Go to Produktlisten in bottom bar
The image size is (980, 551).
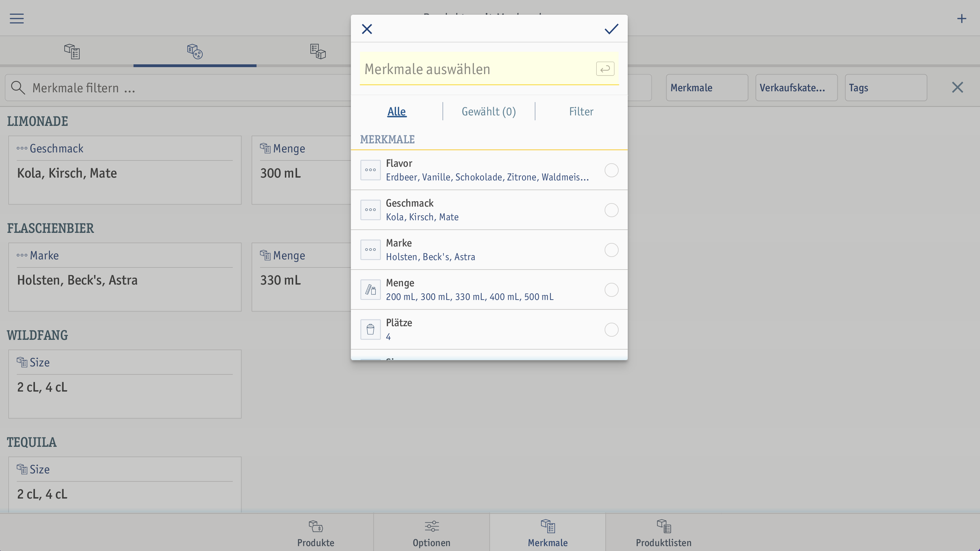pyautogui.click(x=663, y=533)
